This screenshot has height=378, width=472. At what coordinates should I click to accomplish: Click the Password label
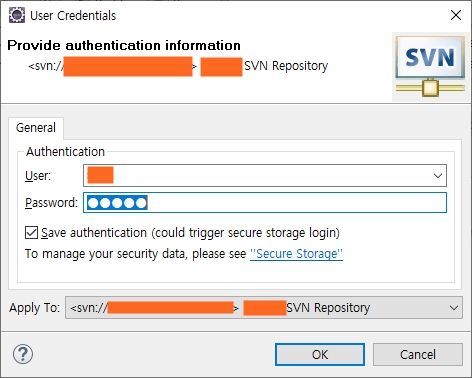tap(51, 203)
